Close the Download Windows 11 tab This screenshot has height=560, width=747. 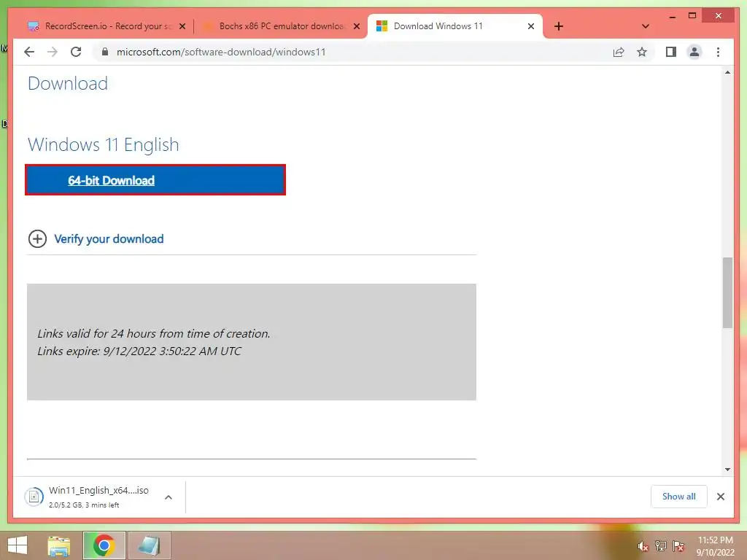point(531,26)
